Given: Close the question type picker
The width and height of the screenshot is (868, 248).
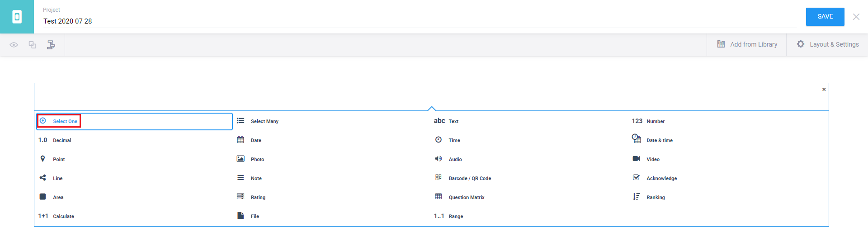Looking at the screenshot, I should click(824, 90).
